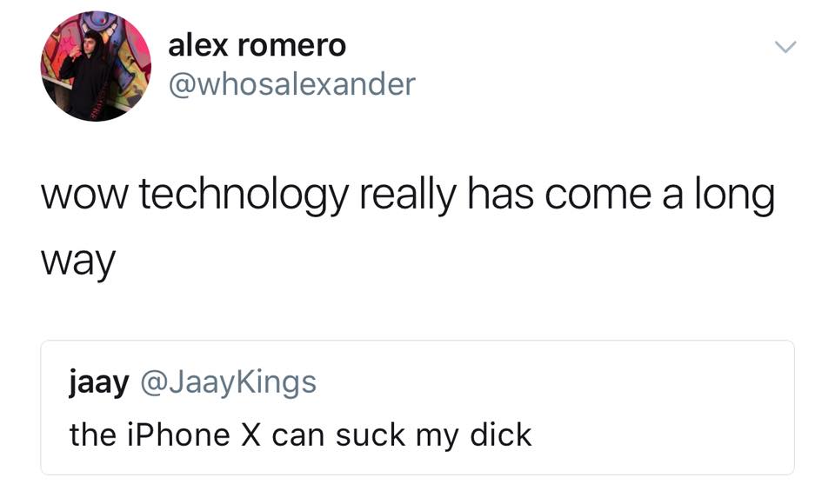Open the quoted tweet by jaay
The image size is (835, 504).
click(x=417, y=408)
